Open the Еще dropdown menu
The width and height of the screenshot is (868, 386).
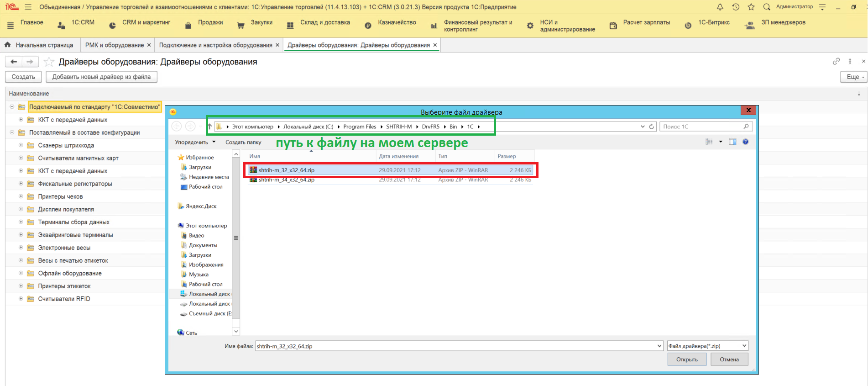[852, 77]
